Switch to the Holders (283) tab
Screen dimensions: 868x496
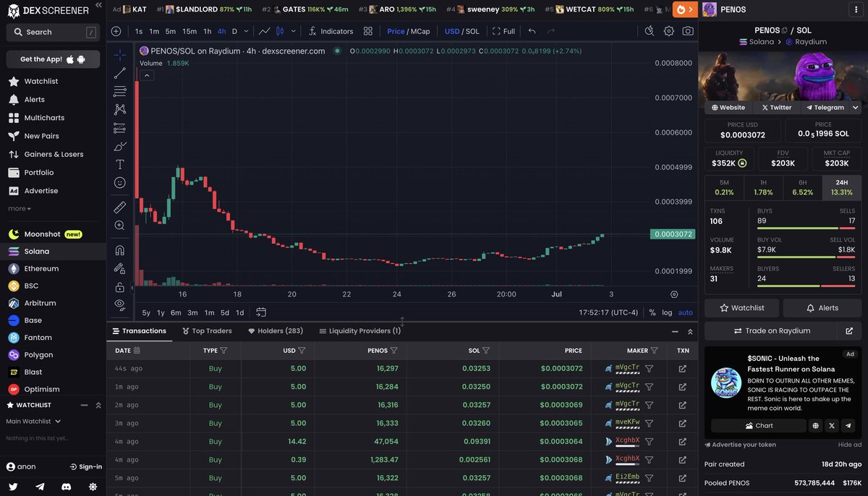tap(276, 330)
